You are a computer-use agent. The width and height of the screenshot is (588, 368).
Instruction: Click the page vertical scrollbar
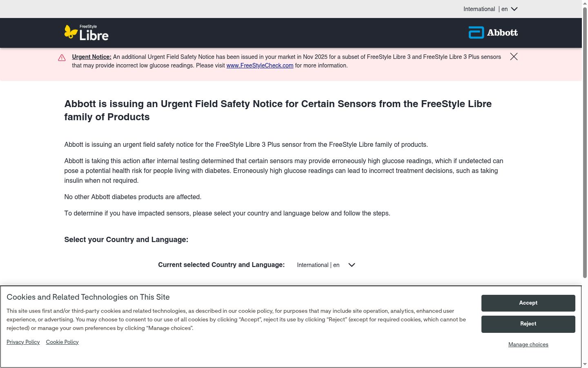tap(585, 143)
